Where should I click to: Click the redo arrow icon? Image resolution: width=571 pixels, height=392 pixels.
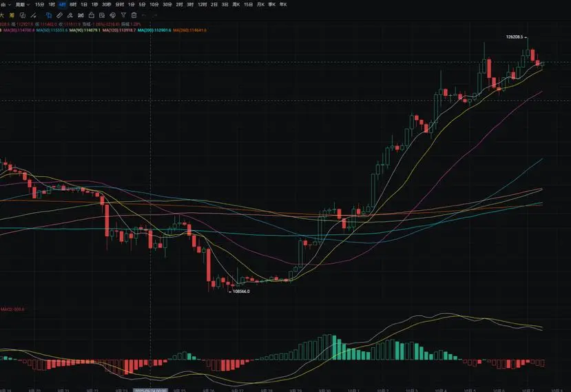point(154,15)
